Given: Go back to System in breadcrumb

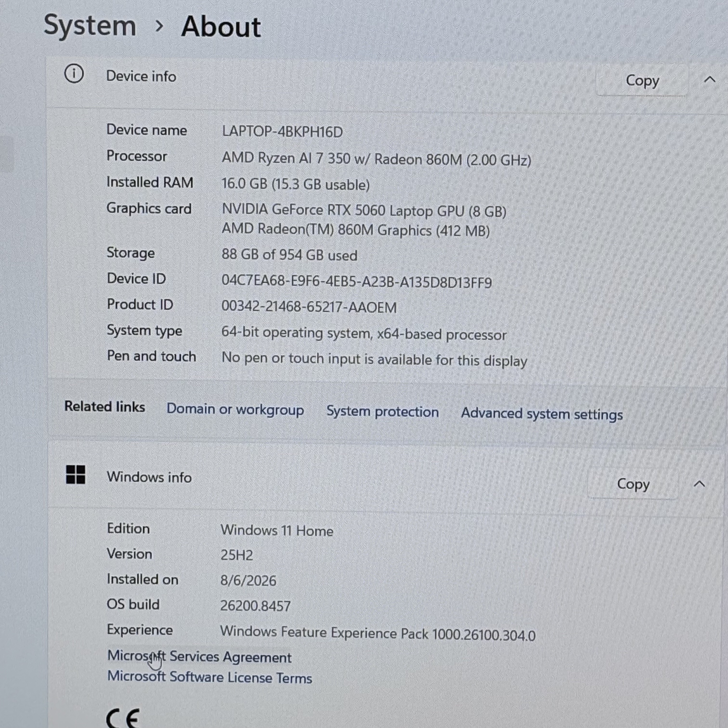Looking at the screenshot, I should [x=90, y=26].
